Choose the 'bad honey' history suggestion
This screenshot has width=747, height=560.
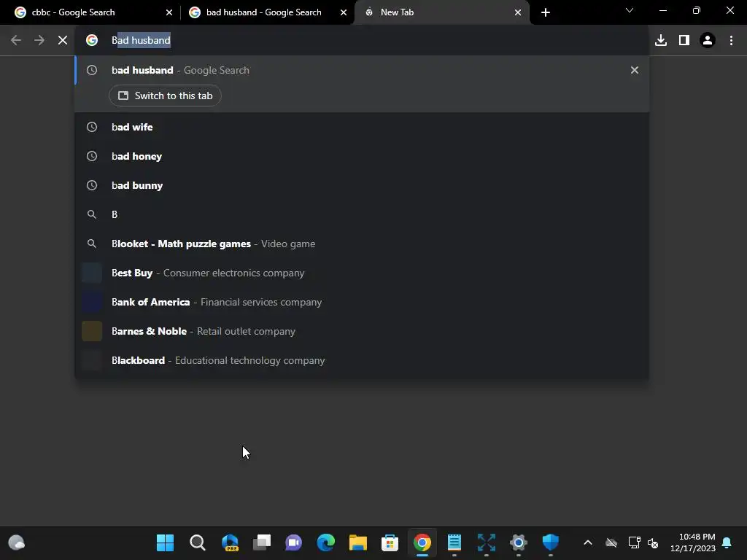(x=362, y=156)
